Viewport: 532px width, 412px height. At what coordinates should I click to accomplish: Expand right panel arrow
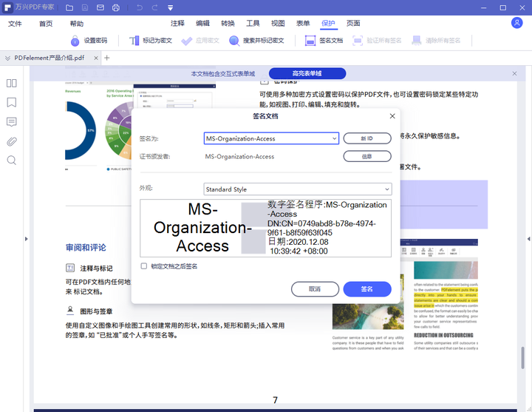click(x=528, y=239)
